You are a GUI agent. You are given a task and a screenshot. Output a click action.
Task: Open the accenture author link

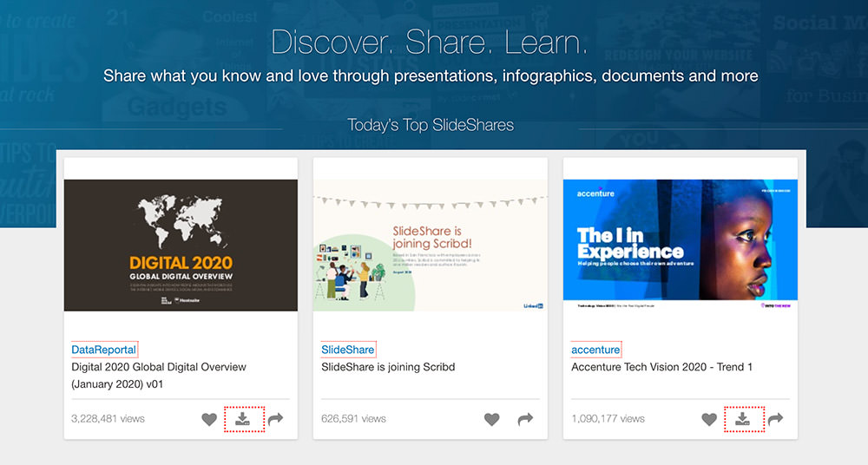[595, 350]
